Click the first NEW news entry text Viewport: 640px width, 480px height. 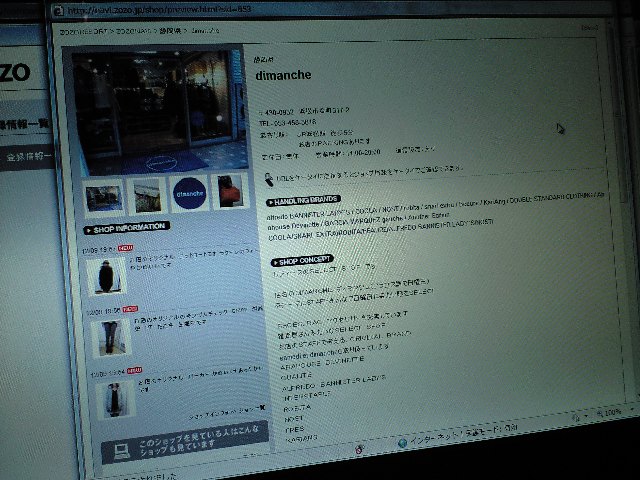coord(193,260)
